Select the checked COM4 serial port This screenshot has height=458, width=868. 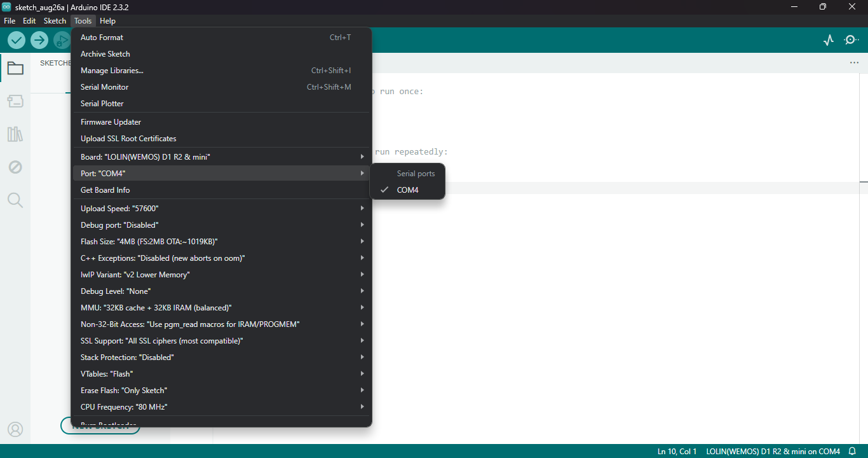pos(407,190)
